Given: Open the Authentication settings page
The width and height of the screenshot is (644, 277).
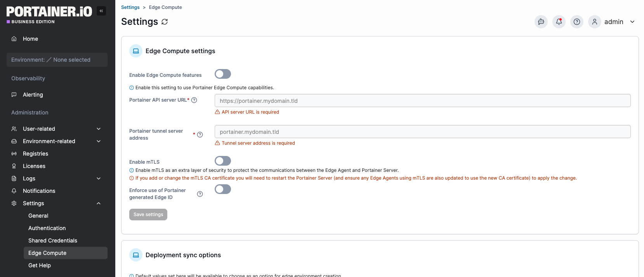Looking at the screenshot, I should (x=47, y=228).
